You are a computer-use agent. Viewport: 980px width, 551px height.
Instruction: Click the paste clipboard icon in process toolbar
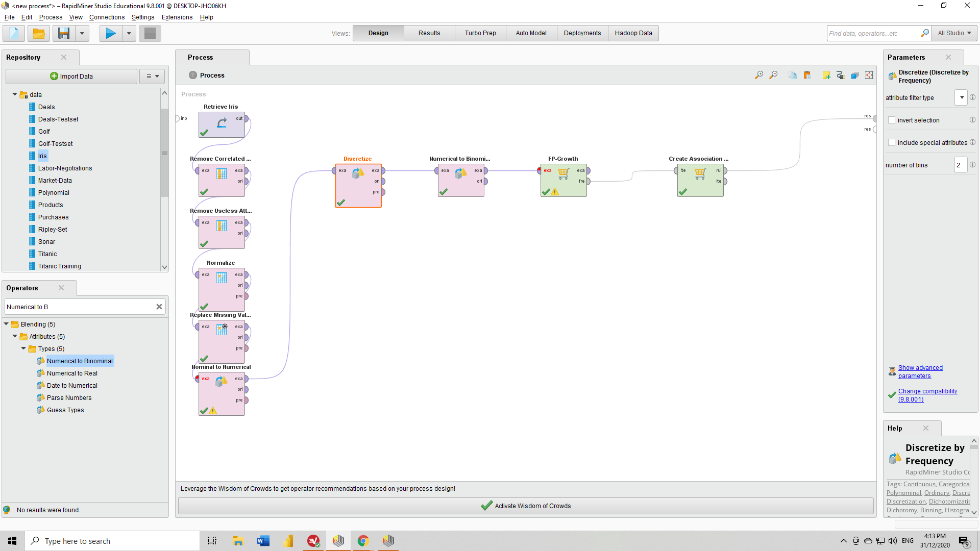pos(807,76)
